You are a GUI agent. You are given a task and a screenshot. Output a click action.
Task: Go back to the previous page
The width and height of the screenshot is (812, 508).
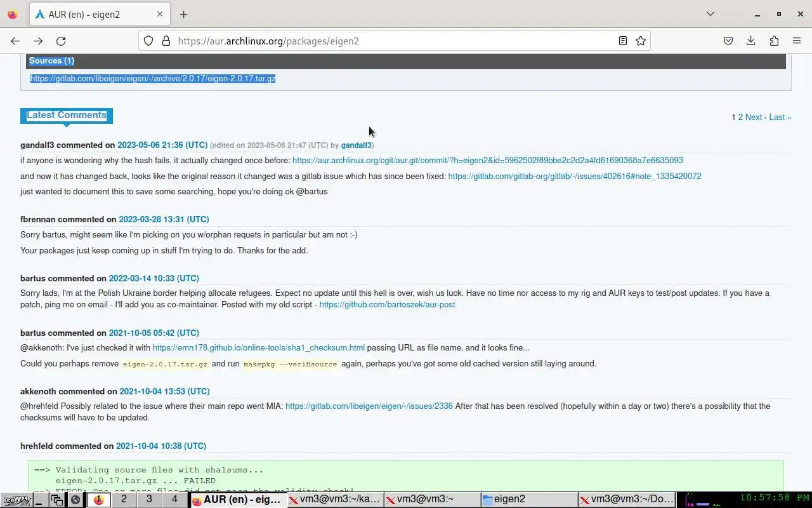pos(15,41)
